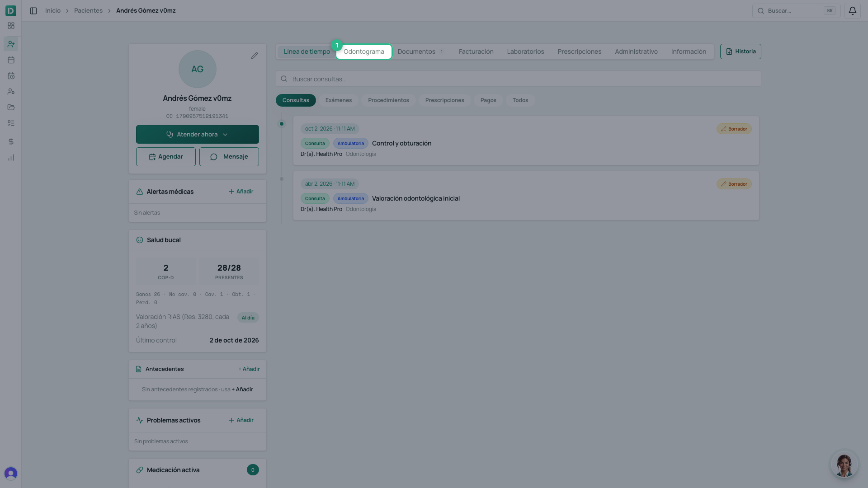Click user profile avatar at sidebar bottom
This screenshot has height=488, width=868.
(11, 473)
